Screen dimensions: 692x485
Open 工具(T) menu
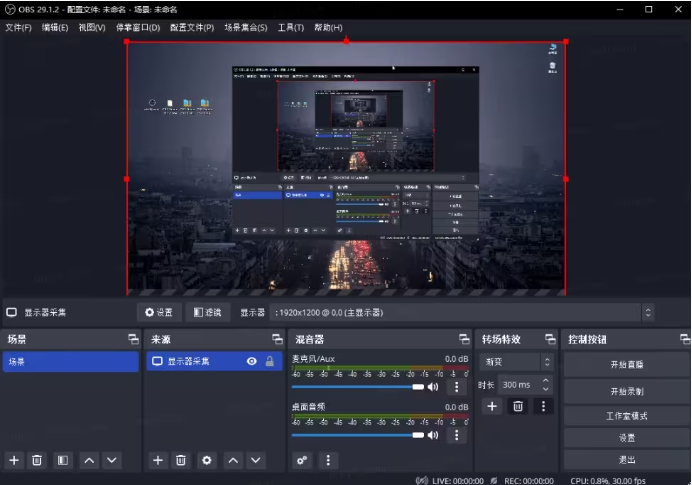(291, 28)
